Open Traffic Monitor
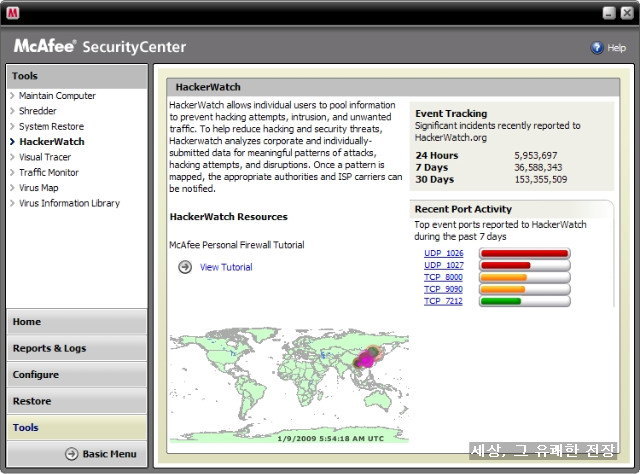This screenshot has width=640, height=474. click(49, 172)
